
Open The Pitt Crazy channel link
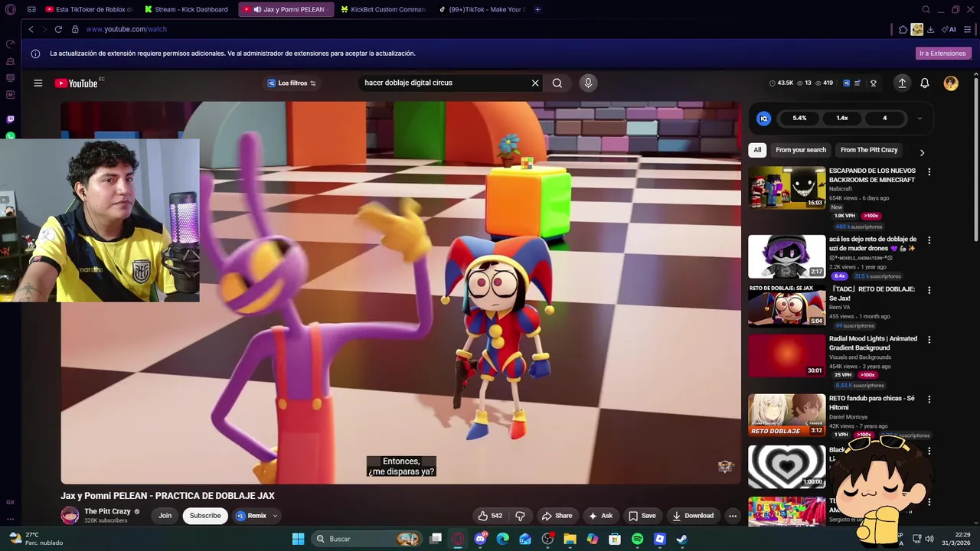tap(107, 511)
